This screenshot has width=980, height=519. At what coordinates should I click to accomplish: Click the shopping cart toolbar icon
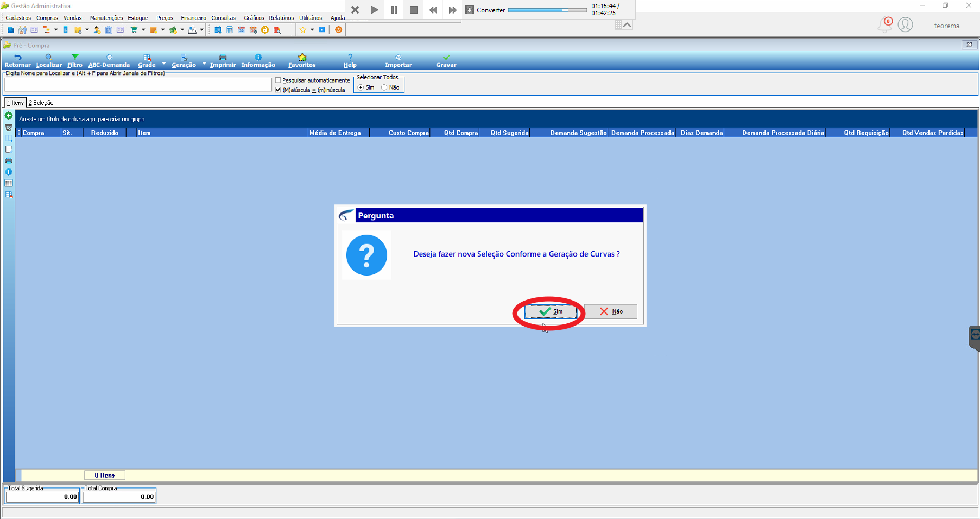[x=134, y=30]
